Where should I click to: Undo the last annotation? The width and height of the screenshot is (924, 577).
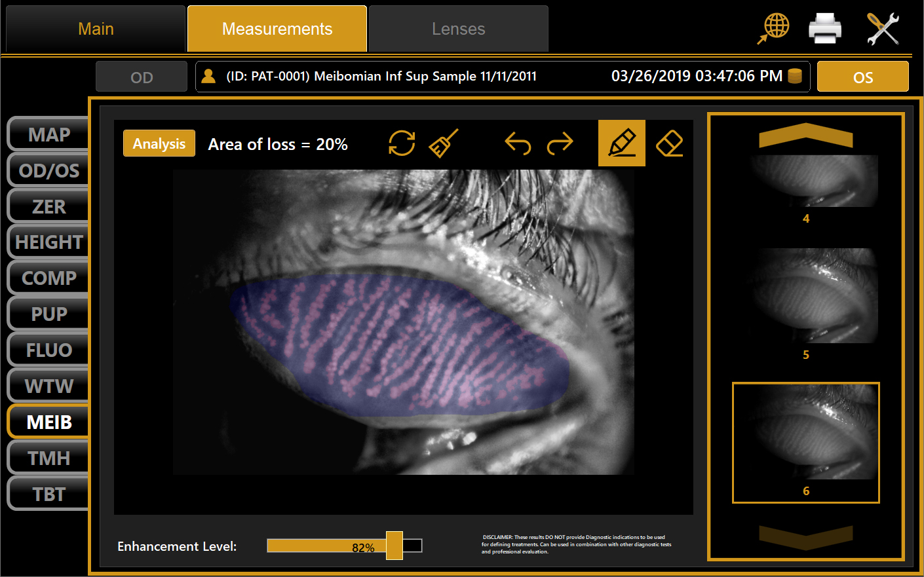[517, 143]
